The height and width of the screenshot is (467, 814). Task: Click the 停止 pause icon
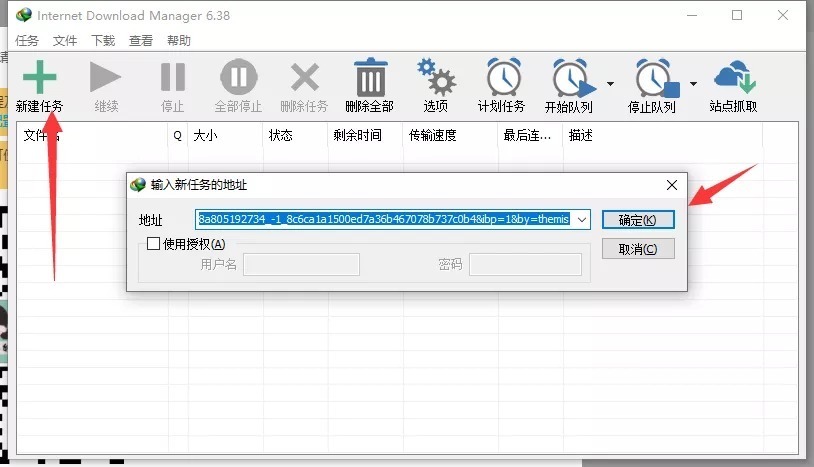173,77
